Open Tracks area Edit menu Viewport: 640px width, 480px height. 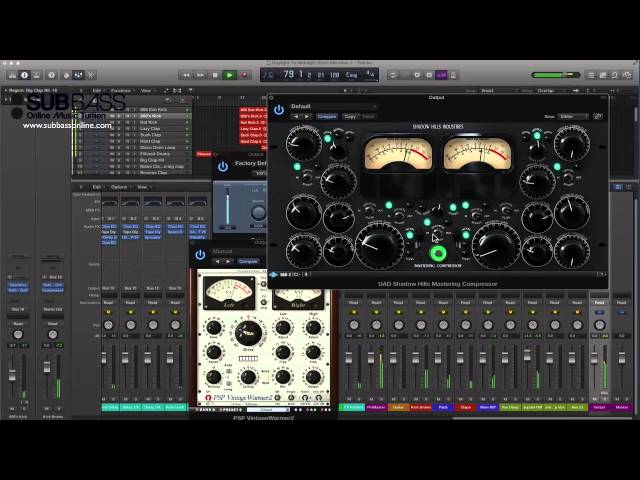97,91
